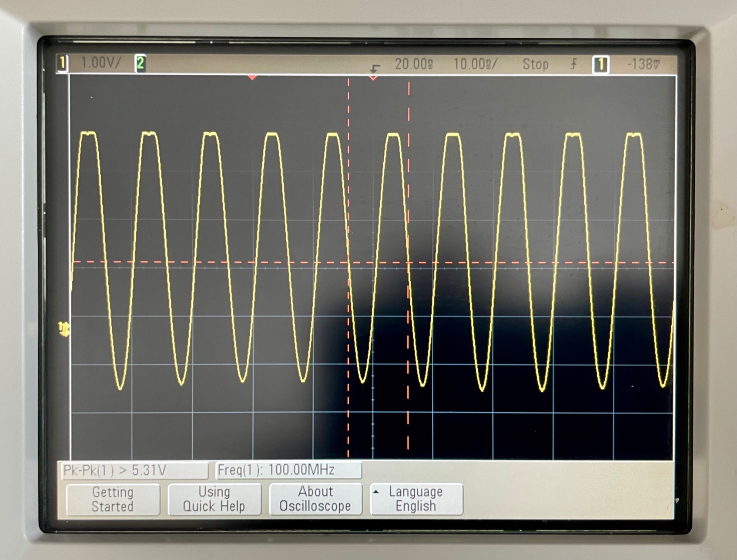Click the -138 trigger level readout
The width and height of the screenshot is (737, 560).
(643, 65)
